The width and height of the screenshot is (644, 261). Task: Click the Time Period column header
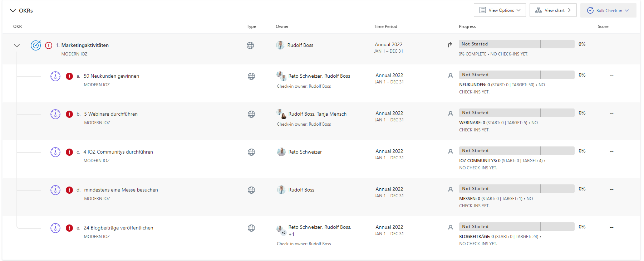click(385, 26)
